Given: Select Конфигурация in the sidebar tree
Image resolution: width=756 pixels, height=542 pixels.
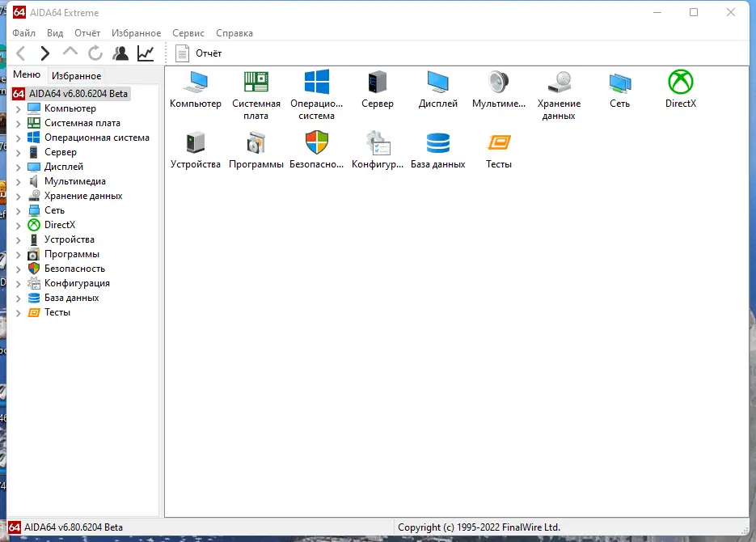Looking at the screenshot, I should 77,283.
